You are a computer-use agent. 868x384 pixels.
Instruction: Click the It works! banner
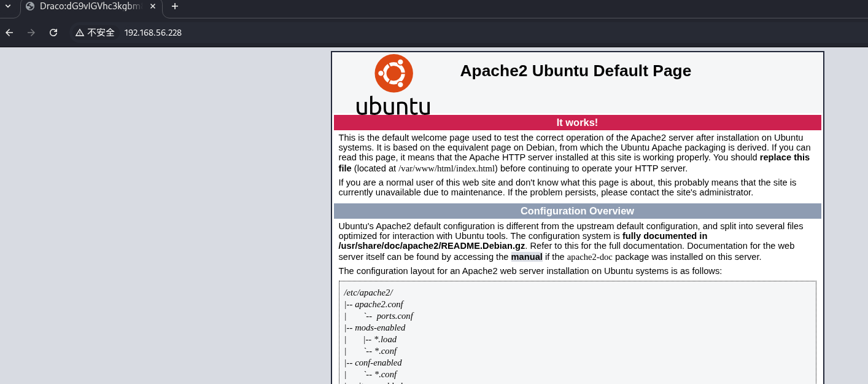click(x=577, y=122)
